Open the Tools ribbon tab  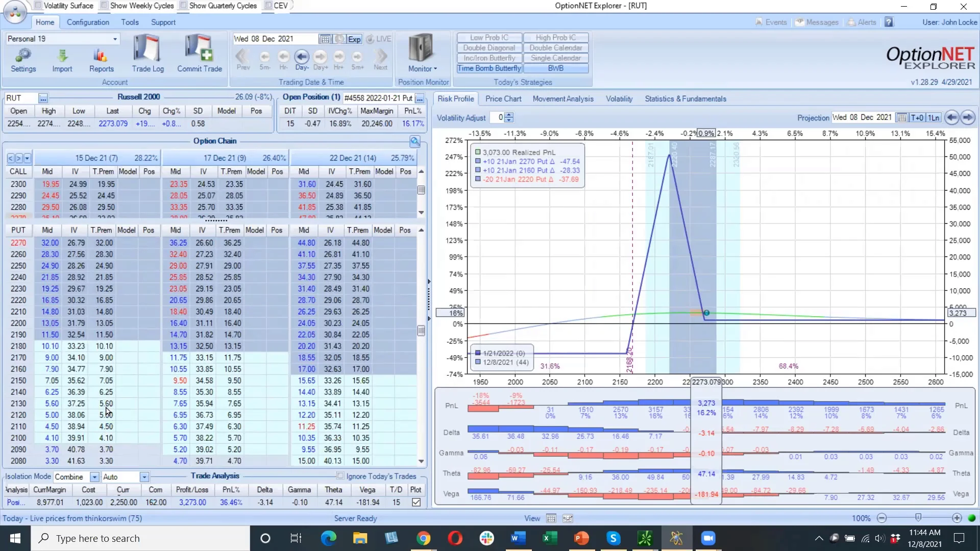coord(130,22)
